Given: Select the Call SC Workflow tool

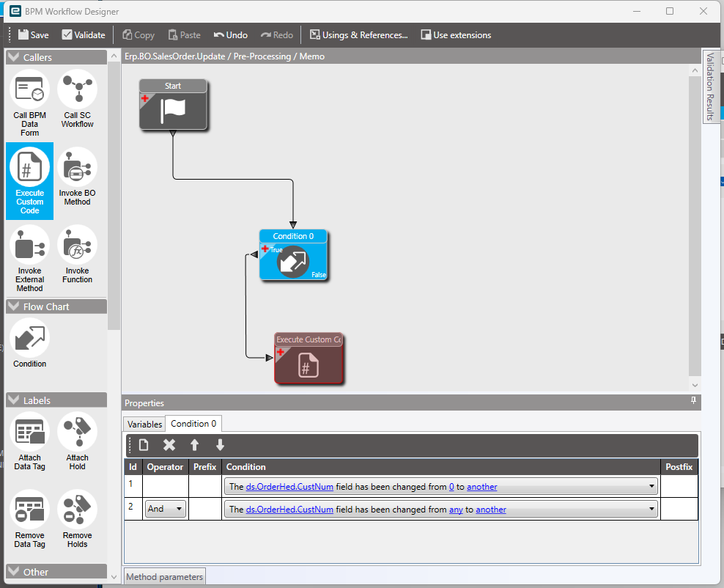Looking at the screenshot, I should tap(77, 99).
